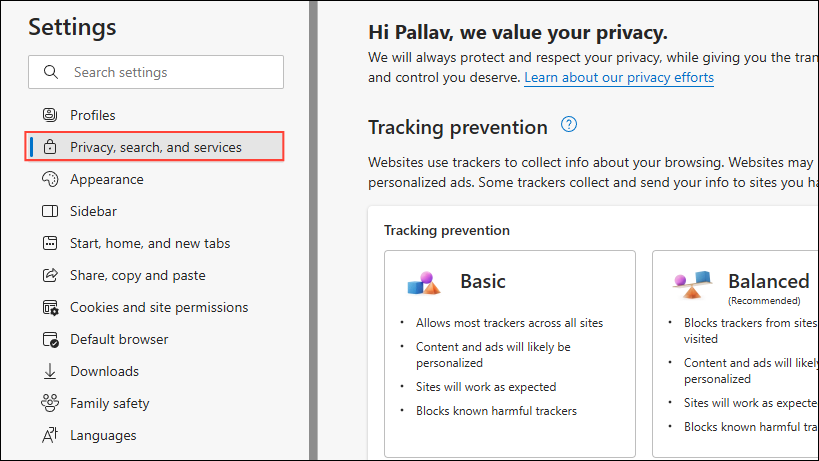Click the Start, home, and new tabs icon

click(50, 243)
